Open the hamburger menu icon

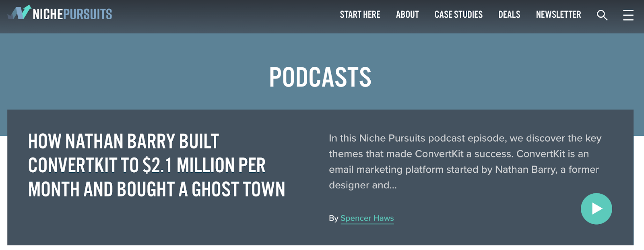[x=628, y=15]
